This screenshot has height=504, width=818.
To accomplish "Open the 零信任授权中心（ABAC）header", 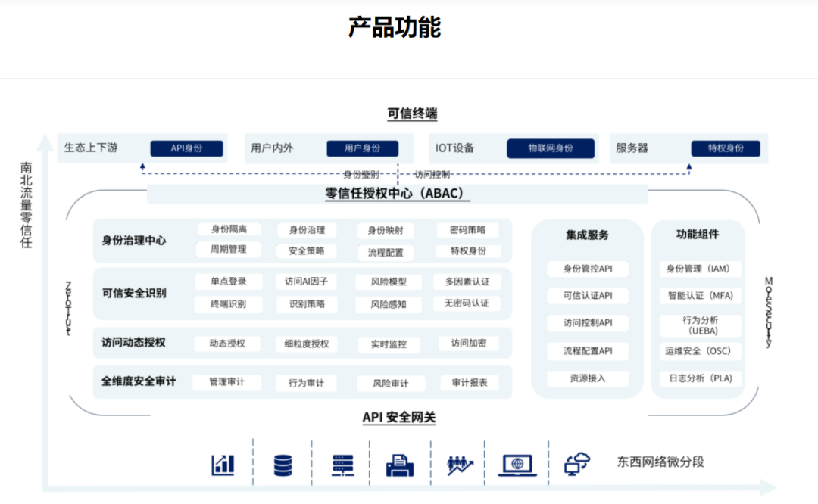I will (x=397, y=194).
